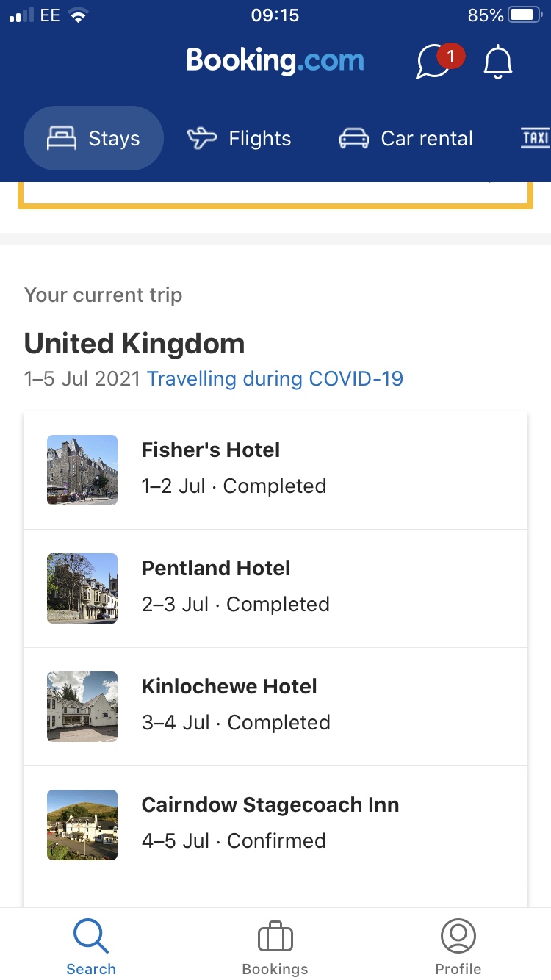The width and height of the screenshot is (551, 980).
Task: Select the Kinlochewe Hotel booking title
Action: [x=229, y=687]
